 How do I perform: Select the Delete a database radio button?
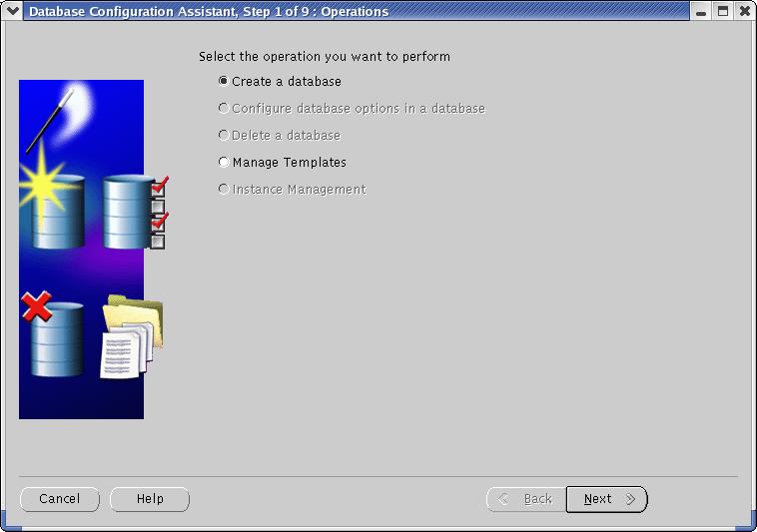224,136
